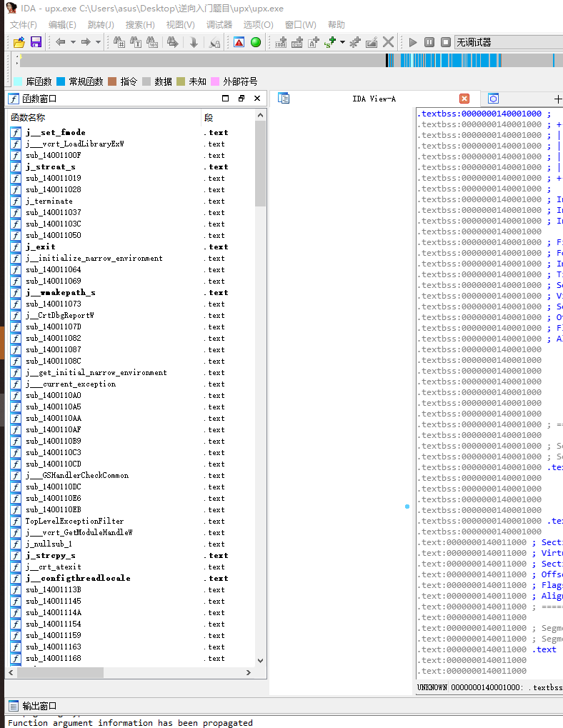
Task: Select function sub_140011168 in list
Action: pyautogui.click(x=131, y=658)
